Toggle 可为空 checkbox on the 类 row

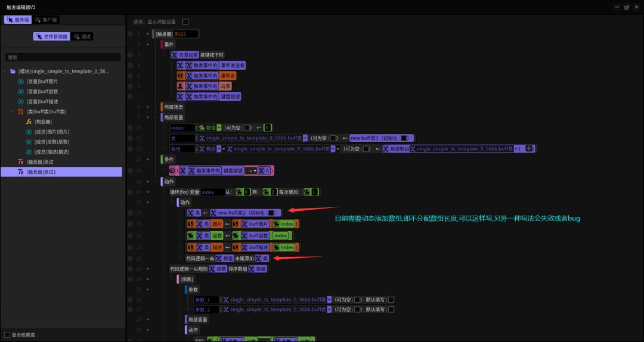(333, 138)
